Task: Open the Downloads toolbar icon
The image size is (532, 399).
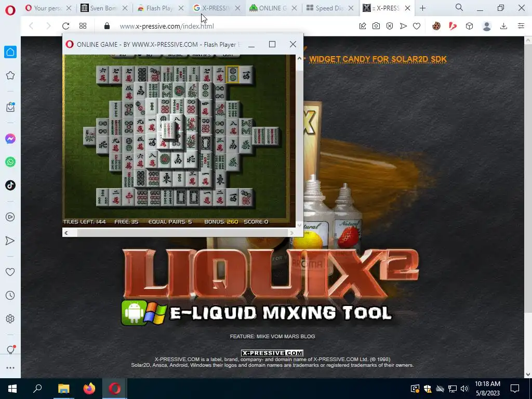Action: pos(503,26)
